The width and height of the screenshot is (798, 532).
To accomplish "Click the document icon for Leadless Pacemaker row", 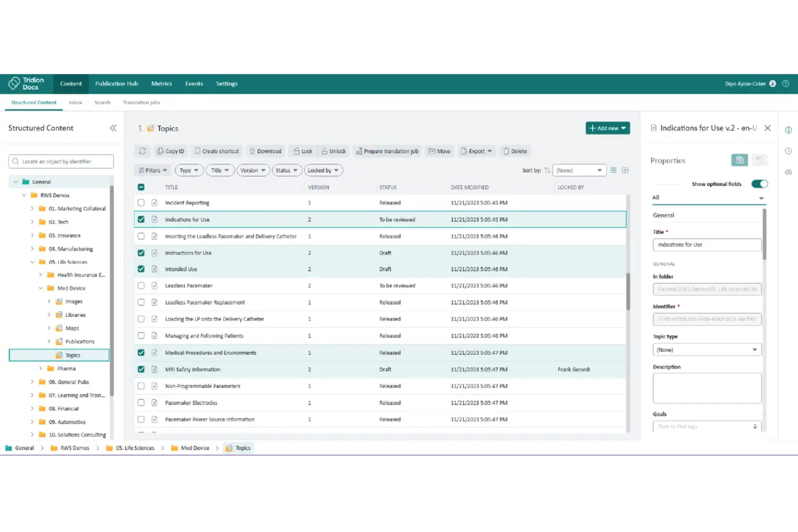I will click(x=154, y=286).
